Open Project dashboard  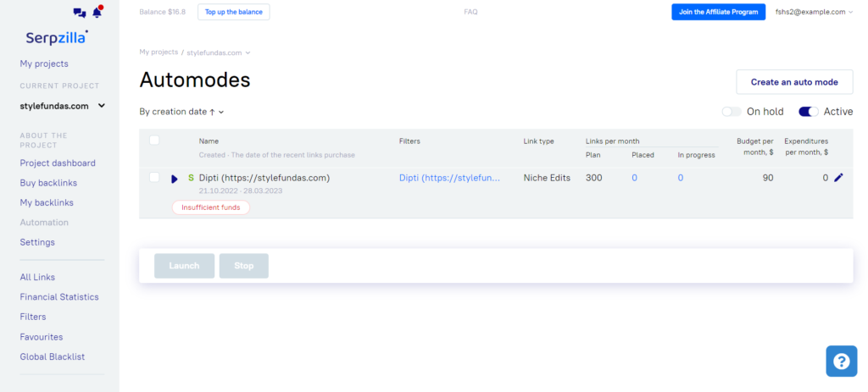(x=58, y=163)
